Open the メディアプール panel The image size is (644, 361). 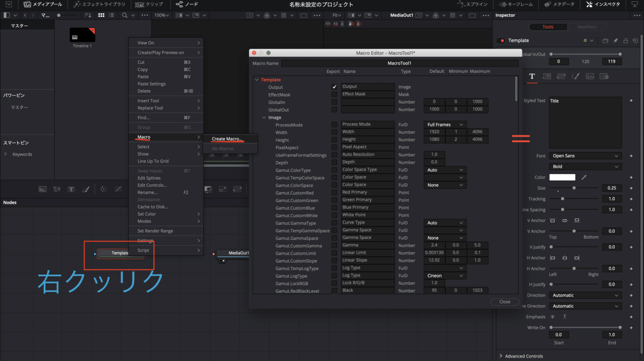[x=43, y=5]
